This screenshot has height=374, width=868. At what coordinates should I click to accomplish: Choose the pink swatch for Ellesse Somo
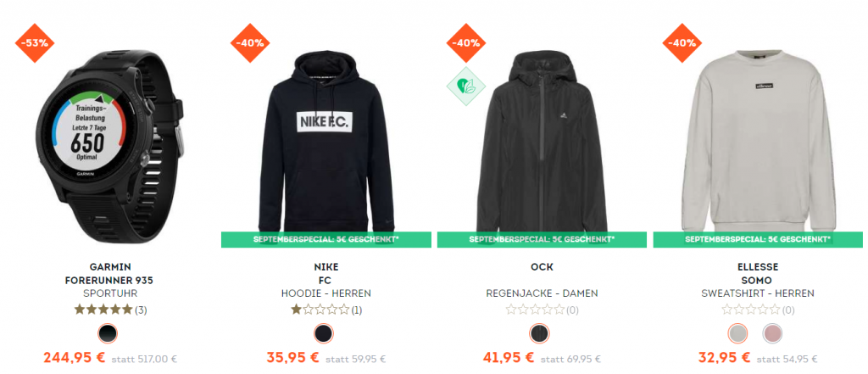[772, 333]
